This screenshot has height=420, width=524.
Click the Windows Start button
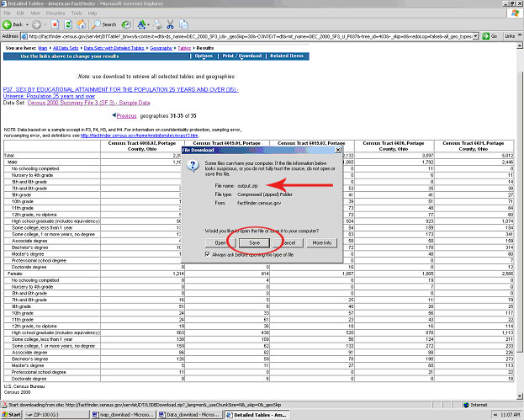point(12,415)
